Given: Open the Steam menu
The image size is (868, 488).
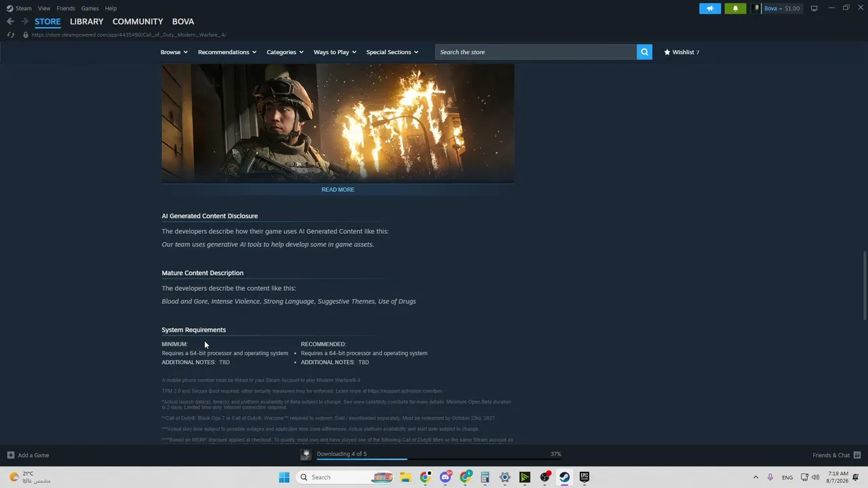Looking at the screenshot, I should pyautogui.click(x=24, y=8).
